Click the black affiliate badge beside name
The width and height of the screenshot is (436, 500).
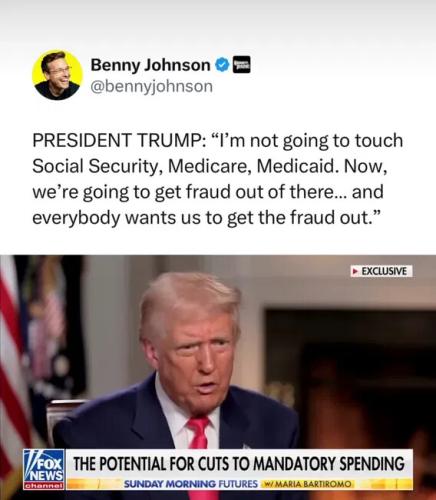click(241, 65)
